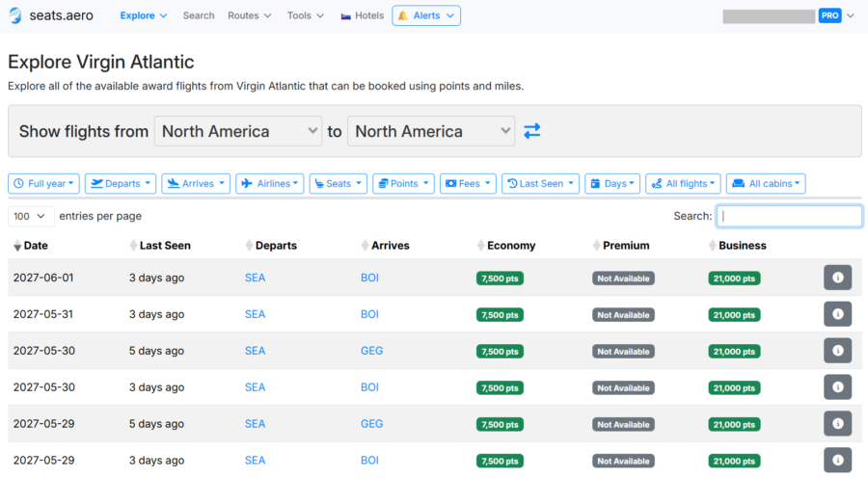The height and width of the screenshot is (478, 868).
Task: Open the Points filter dropdown
Action: (x=403, y=184)
